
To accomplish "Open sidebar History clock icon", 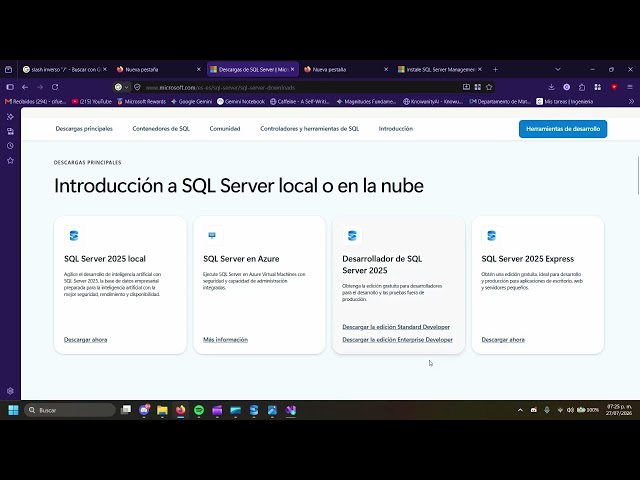I will (x=10, y=146).
